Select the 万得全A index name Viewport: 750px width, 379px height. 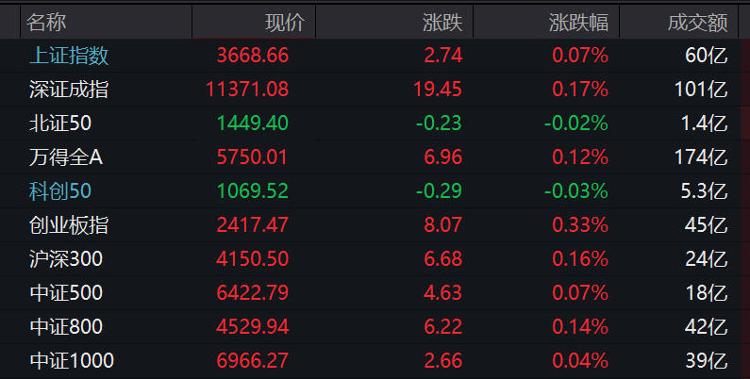66,157
